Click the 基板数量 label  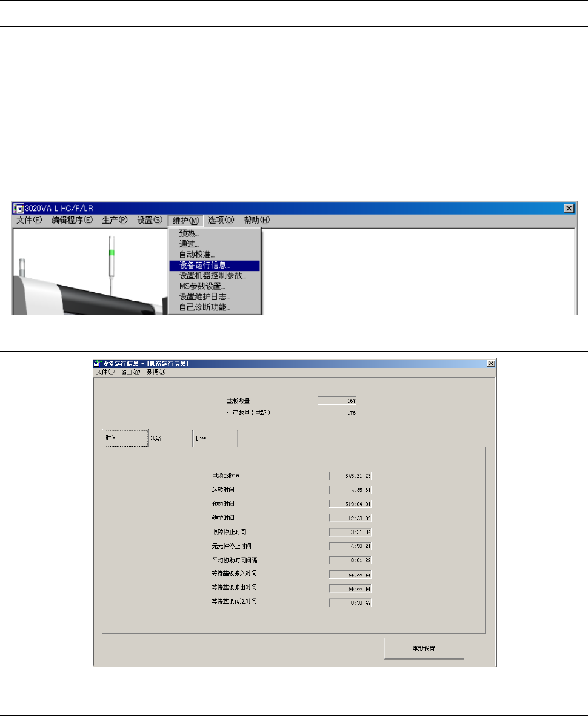tap(238, 401)
